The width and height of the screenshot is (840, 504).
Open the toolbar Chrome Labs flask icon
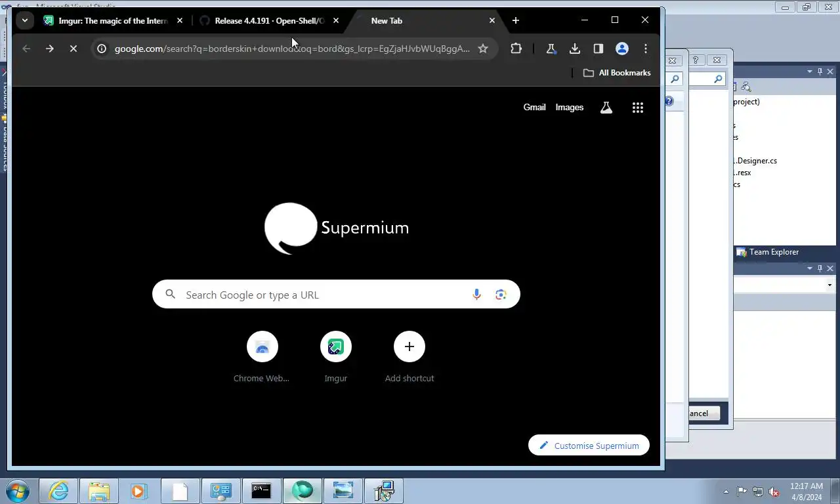click(551, 49)
